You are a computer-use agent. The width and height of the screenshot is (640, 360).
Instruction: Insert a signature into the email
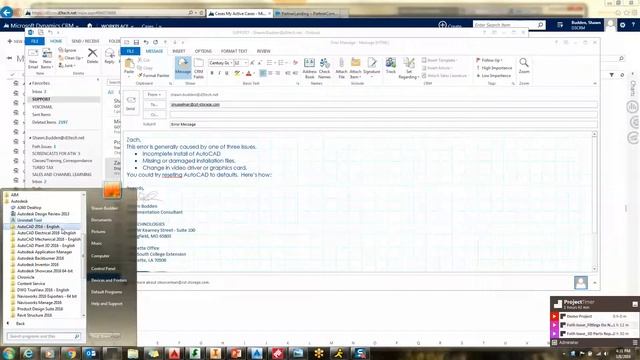pyautogui.click(x=371, y=67)
